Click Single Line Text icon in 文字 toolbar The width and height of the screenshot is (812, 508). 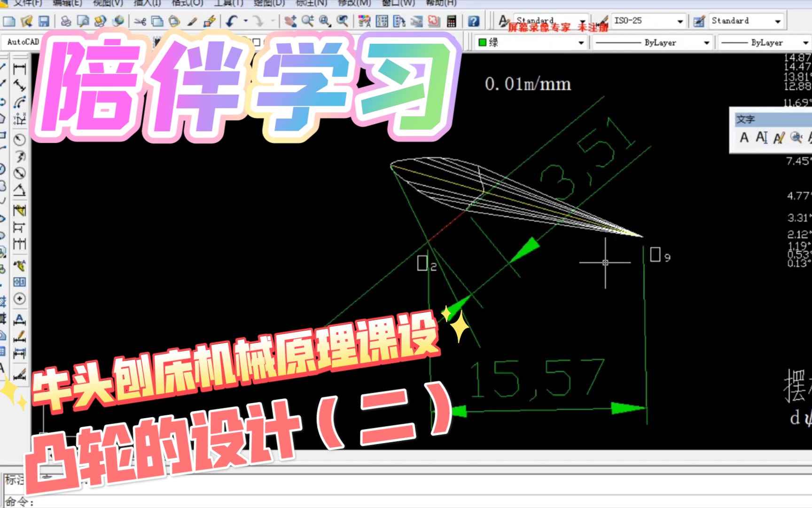click(x=761, y=138)
